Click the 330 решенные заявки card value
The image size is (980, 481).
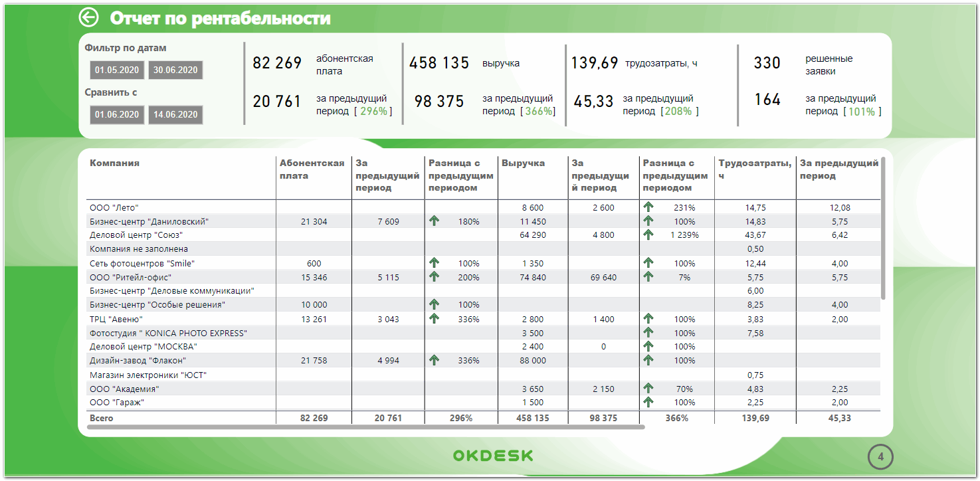767,63
